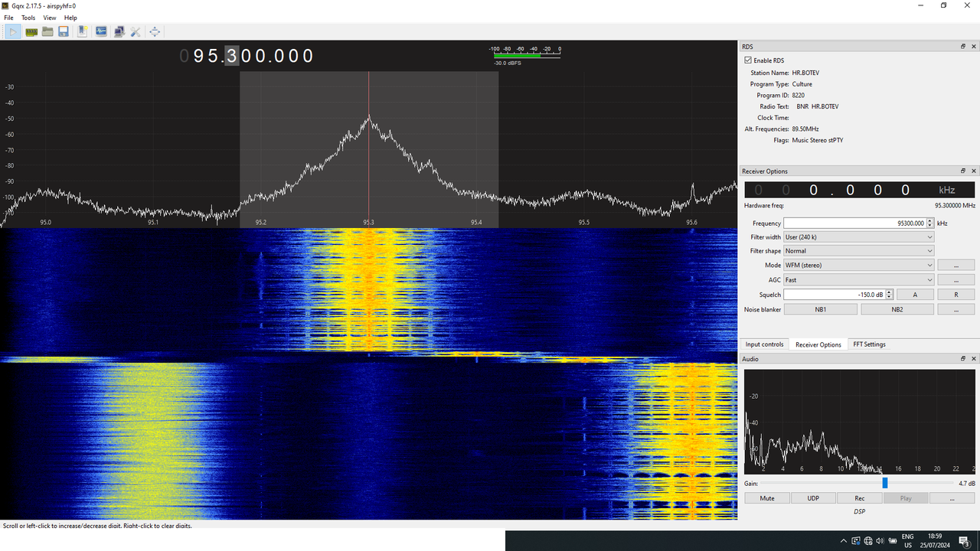Switch to the FFT Settings tab
Screen dimensions: 980x551
(869, 344)
